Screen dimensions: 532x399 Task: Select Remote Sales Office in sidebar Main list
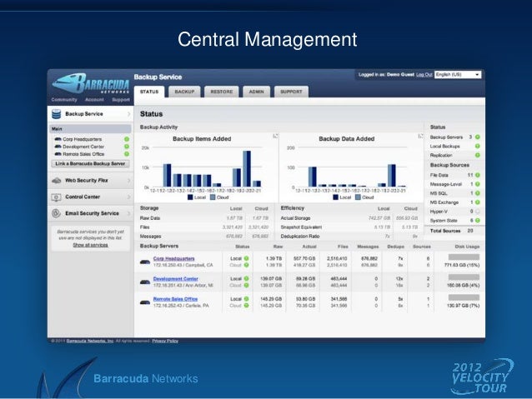(83, 154)
